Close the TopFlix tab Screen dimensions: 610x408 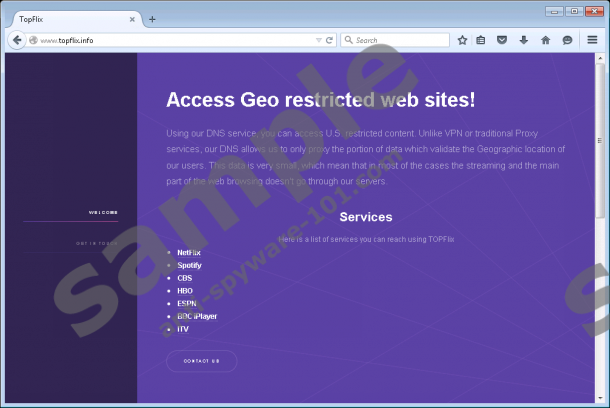coord(131,19)
